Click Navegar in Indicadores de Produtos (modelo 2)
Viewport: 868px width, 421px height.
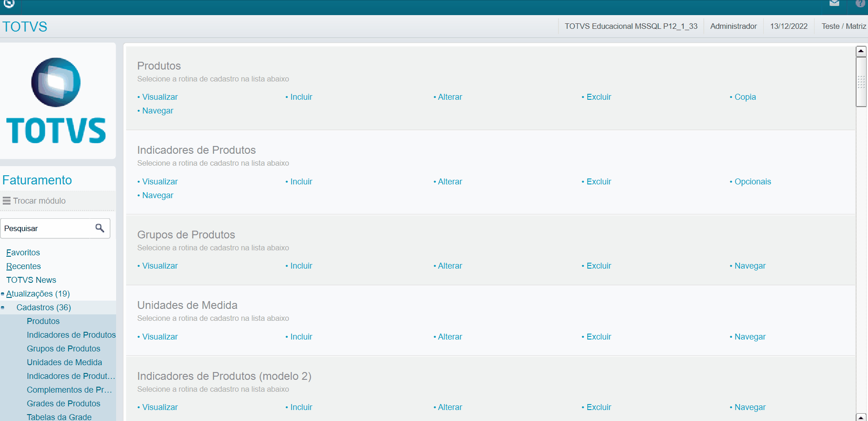click(750, 407)
